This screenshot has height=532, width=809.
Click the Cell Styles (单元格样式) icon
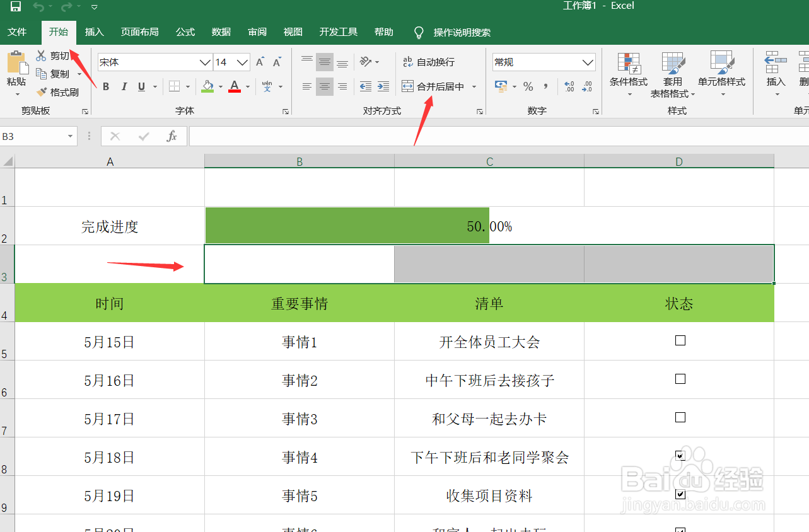point(722,74)
